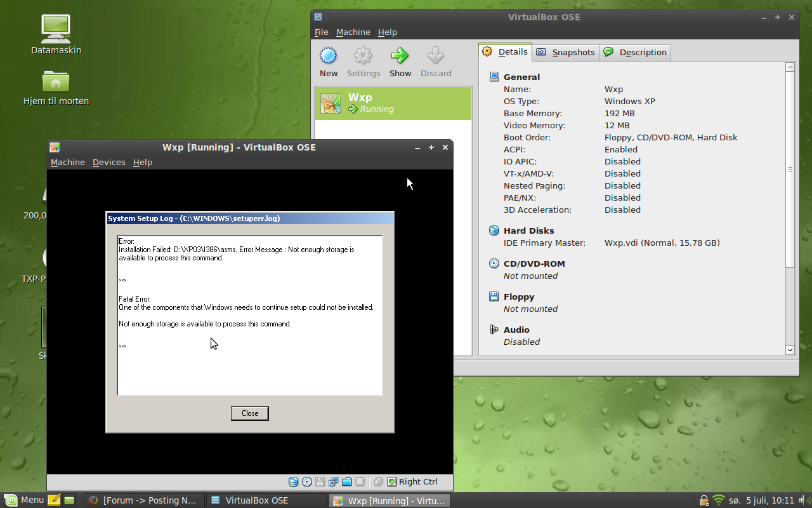Click the yellow notes icon in the panel
The image size is (812, 508).
point(54,500)
